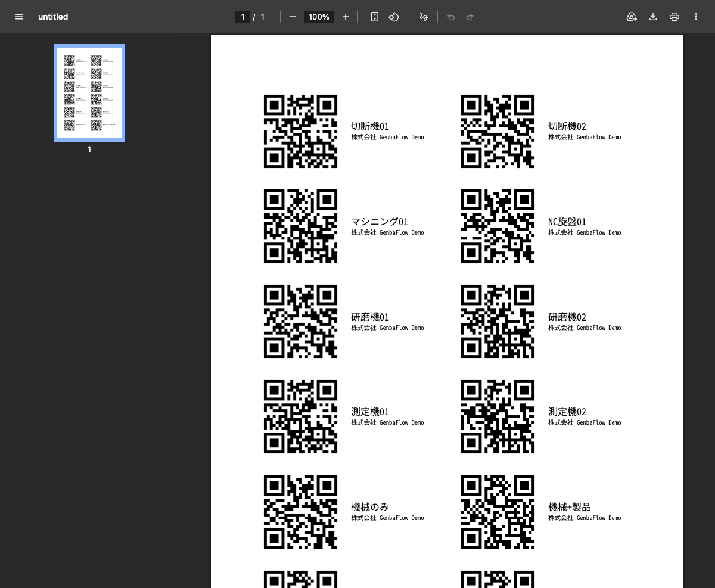Click the label text 切断機02
The image size is (715, 588).
coord(567,126)
